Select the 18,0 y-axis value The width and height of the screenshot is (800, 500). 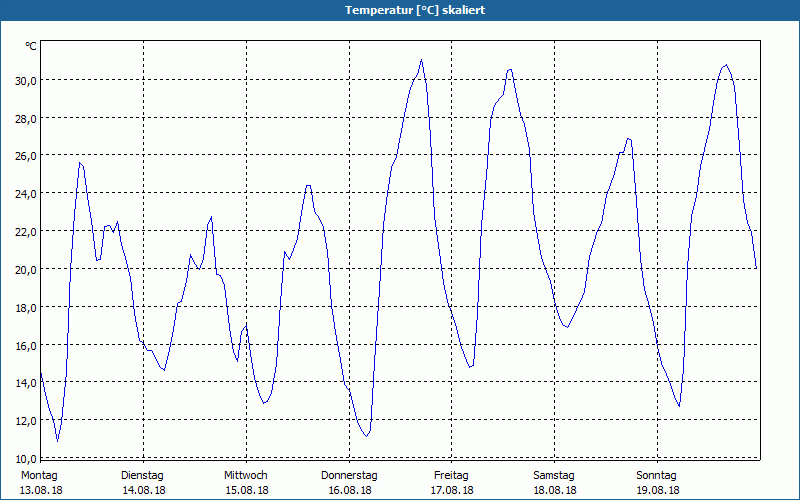point(26,307)
